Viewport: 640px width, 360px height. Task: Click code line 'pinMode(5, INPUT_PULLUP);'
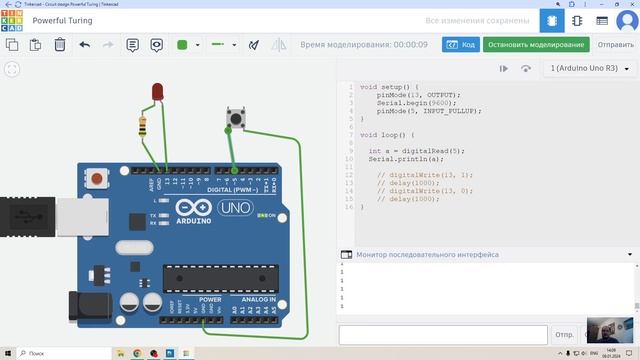429,111
